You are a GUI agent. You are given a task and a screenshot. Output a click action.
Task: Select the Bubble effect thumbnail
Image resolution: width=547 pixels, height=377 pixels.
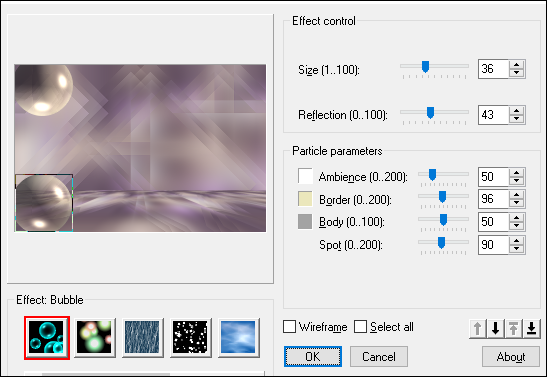[x=47, y=338]
